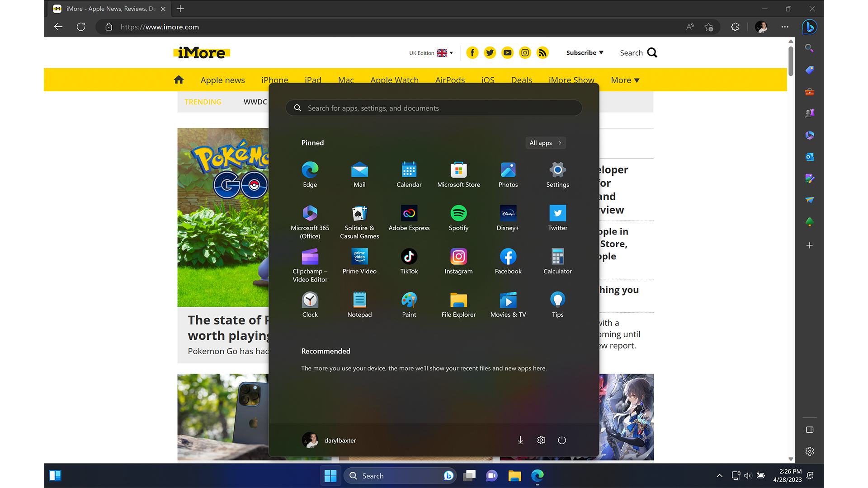Viewport: 868px width, 488px height.
Task: Open Edge extensions button
Action: click(735, 27)
